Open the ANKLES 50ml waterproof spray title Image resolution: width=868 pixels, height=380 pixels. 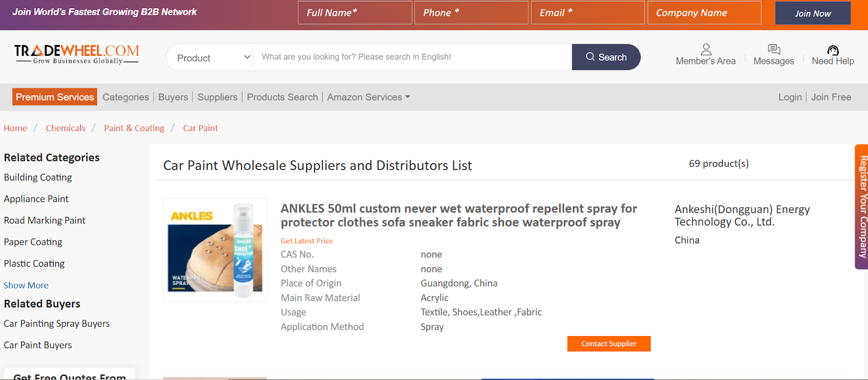coord(458,215)
